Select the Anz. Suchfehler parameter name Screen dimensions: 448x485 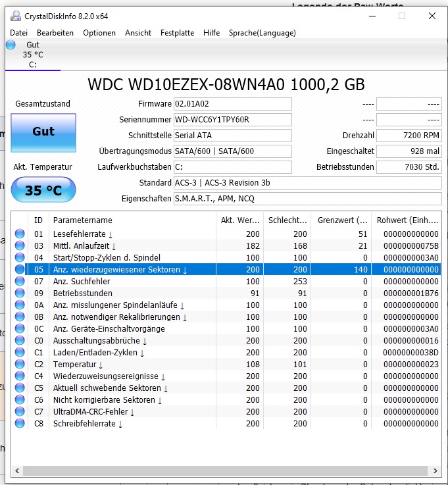click(82, 281)
